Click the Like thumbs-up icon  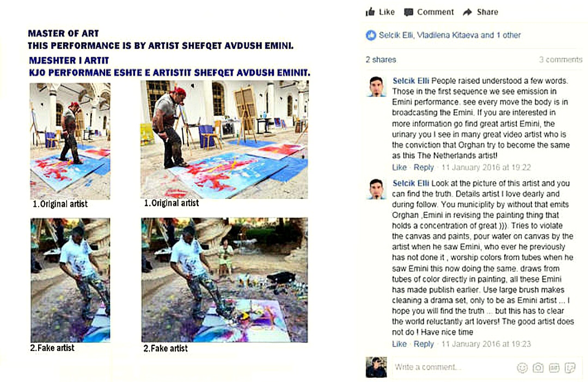click(x=370, y=12)
